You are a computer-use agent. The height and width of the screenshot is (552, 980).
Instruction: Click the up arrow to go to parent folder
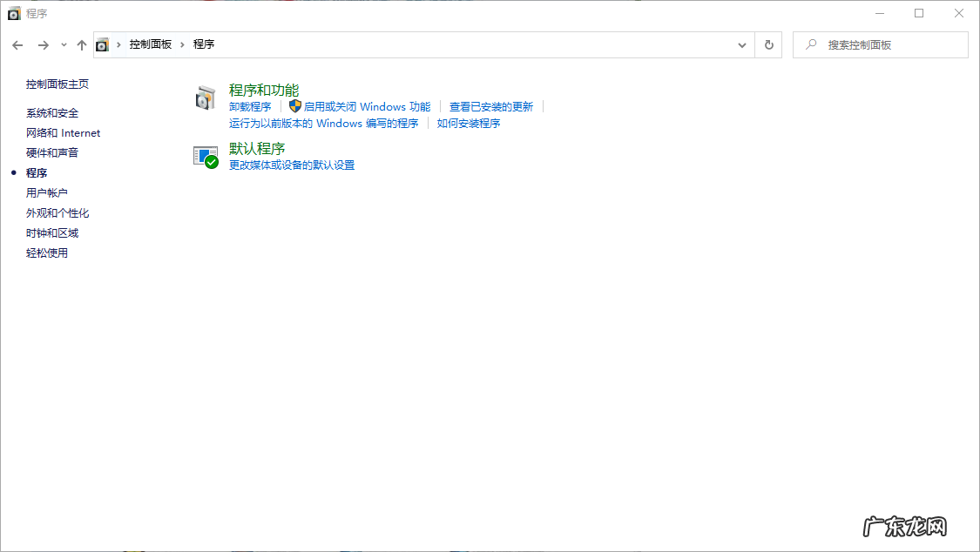[82, 44]
